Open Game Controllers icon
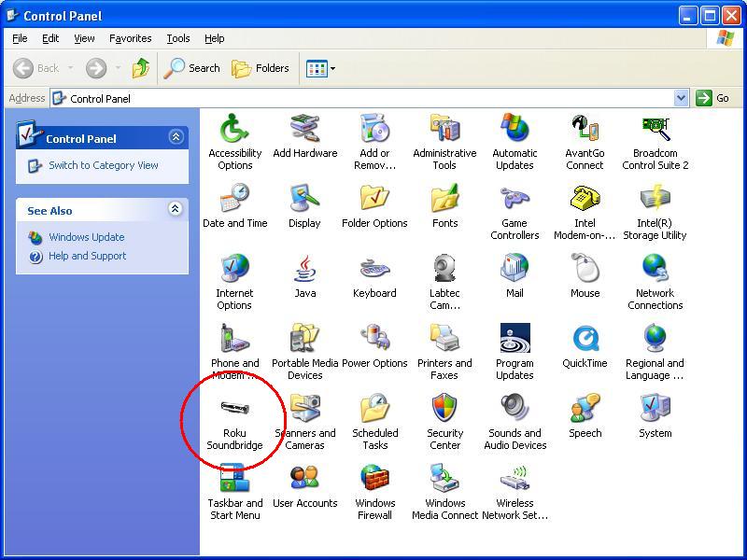The image size is (747, 560). 514,198
